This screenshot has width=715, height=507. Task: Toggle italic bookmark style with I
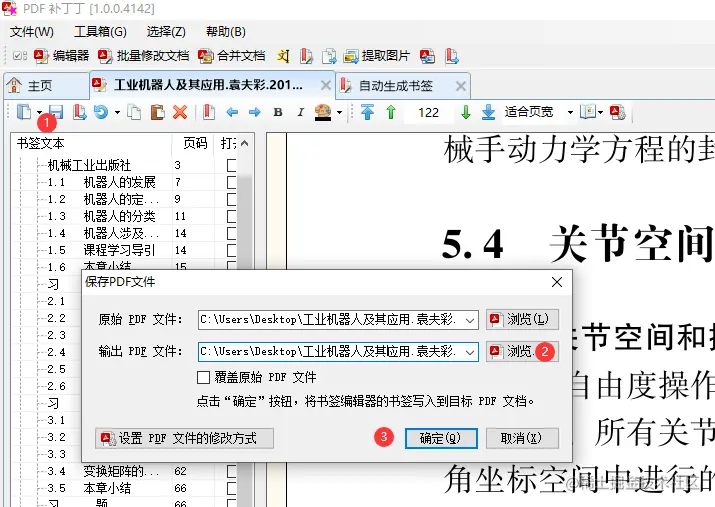coord(300,112)
